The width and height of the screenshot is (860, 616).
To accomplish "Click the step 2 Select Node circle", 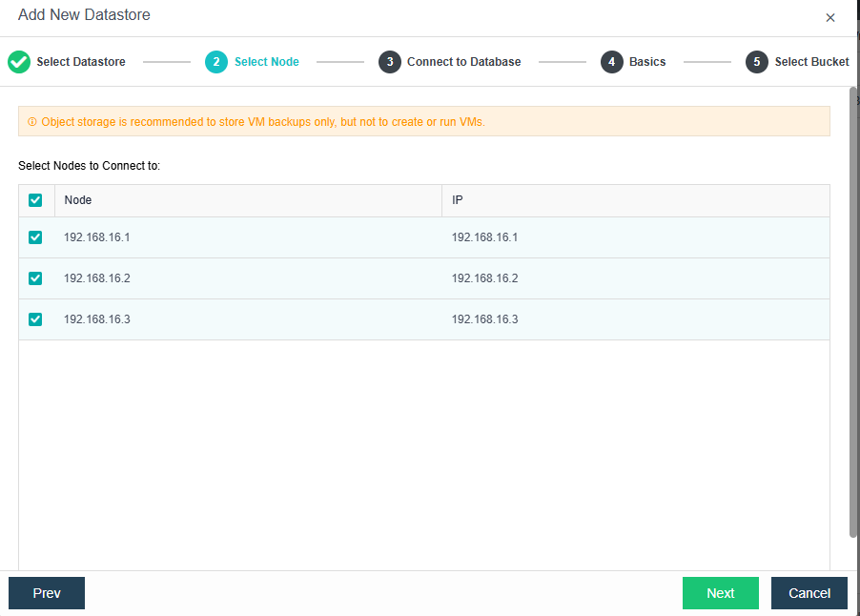I will coord(216,62).
